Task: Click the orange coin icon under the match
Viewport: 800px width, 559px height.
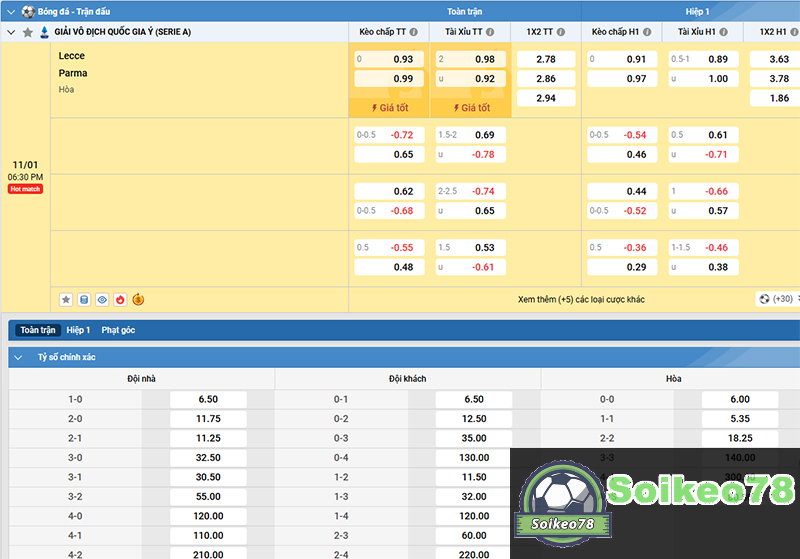Action: [x=138, y=299]
